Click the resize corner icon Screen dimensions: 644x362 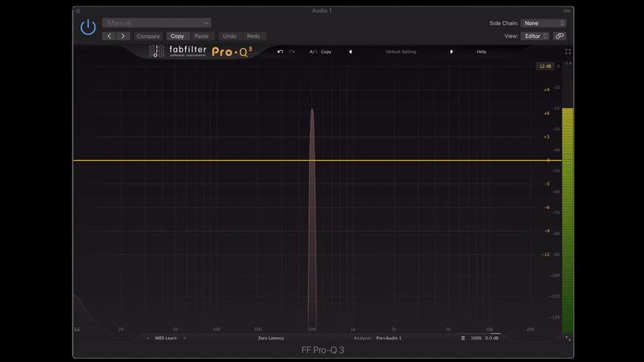coord(568,339)
